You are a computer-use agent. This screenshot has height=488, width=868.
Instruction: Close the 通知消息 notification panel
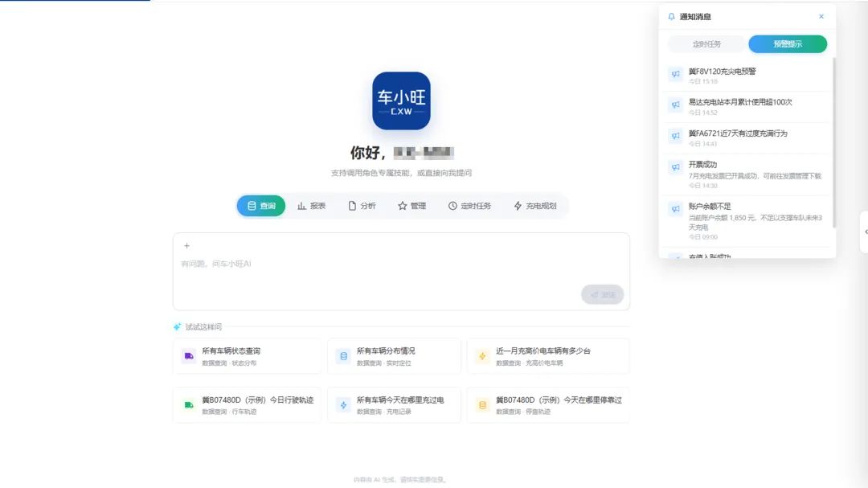click(x=821, y=17)
